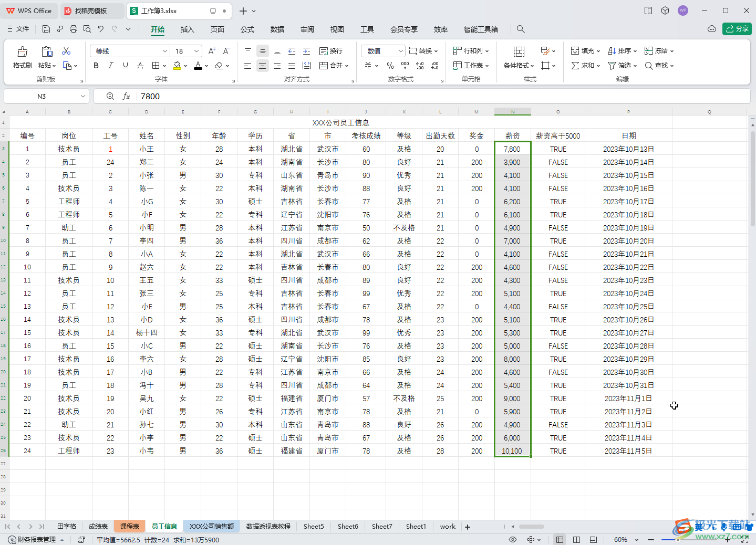Screen dimensions: 756x545
Task: Open the 文件 menu
Action: coord(18,29)
